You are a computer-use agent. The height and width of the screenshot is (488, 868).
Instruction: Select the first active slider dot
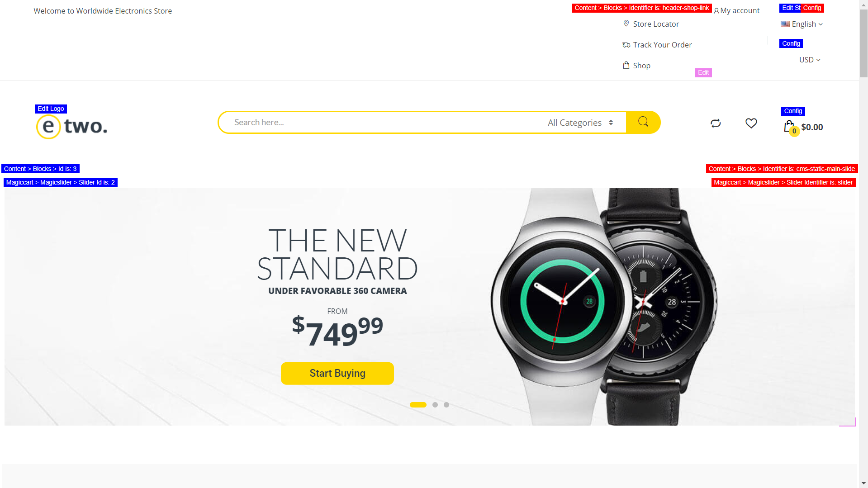click(418, 405)
